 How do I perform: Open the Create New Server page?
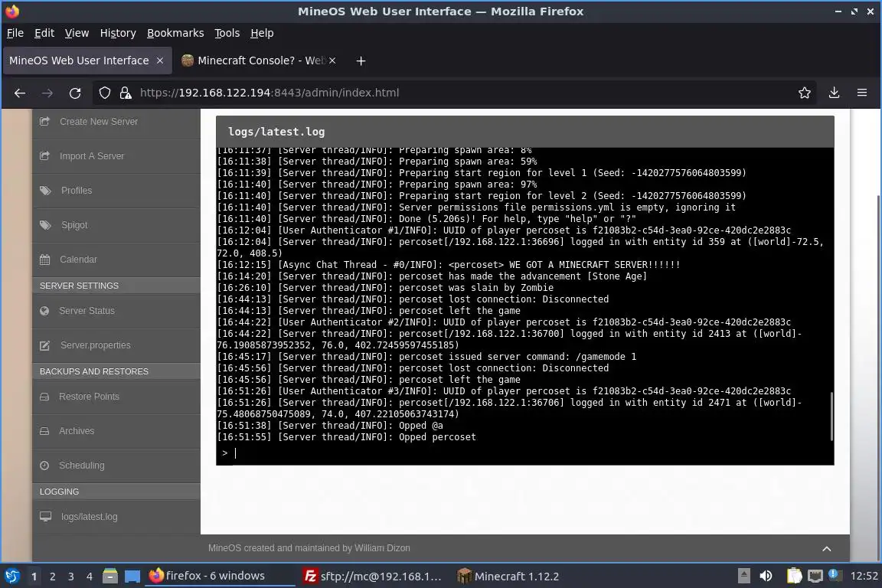(x=116, y=122)
